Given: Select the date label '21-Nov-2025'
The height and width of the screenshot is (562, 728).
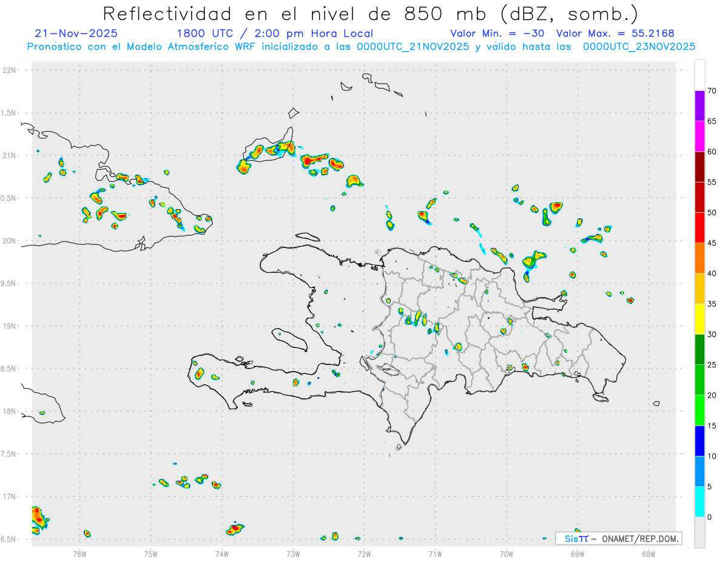Looking at the screenshot, I should tap(76, 33).
